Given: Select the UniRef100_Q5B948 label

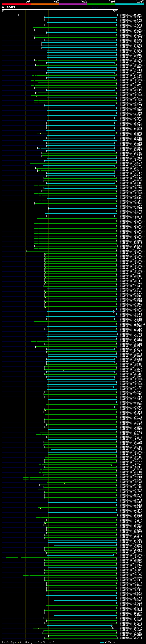Looking at the screenshot, I should pyautogui.click(x=131, y=371).
